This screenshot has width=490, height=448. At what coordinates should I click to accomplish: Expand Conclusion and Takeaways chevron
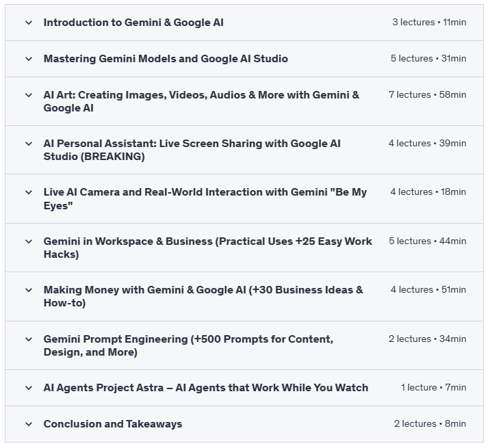pos(29,424)
